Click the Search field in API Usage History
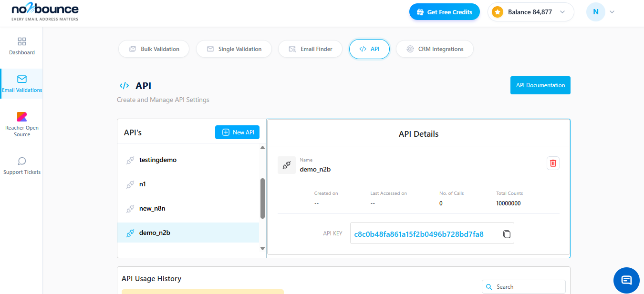Image resolution: width=644 pixels, height=294 pixels. tap(523, 286)
